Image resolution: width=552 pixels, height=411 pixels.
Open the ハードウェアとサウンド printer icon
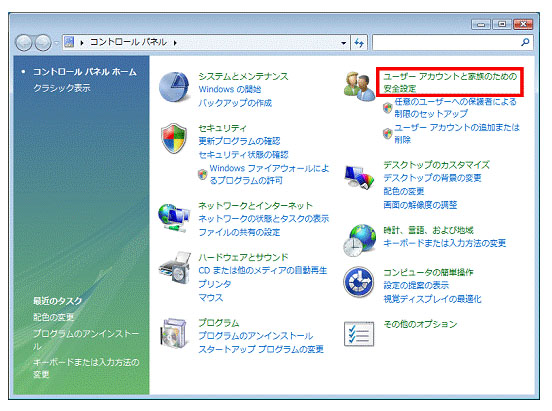click(175, 267)
